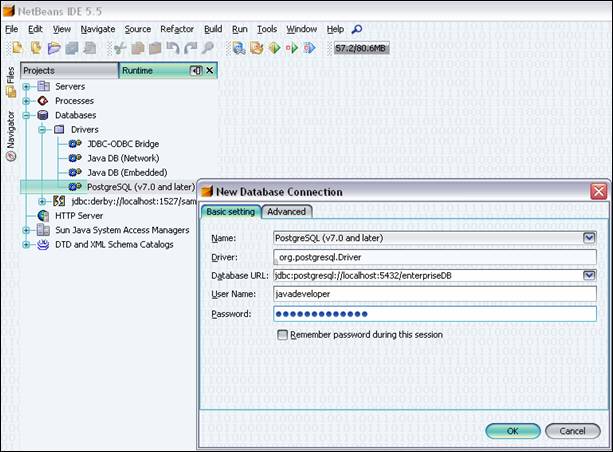The height and width of the screenshot is (452, 613).
Task: Switch to the Projects tab
Action: 69,70
